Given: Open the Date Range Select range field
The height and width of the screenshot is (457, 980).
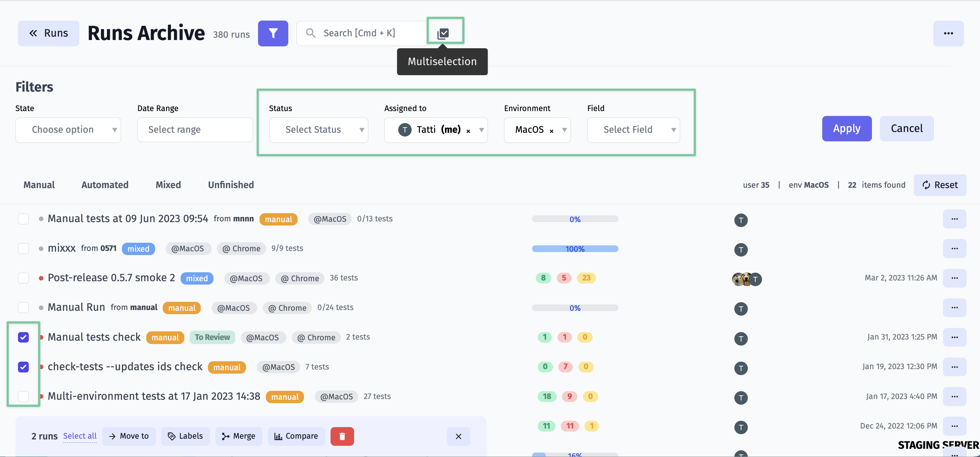Looking at the screenshot, I should (x=195, y=130).
